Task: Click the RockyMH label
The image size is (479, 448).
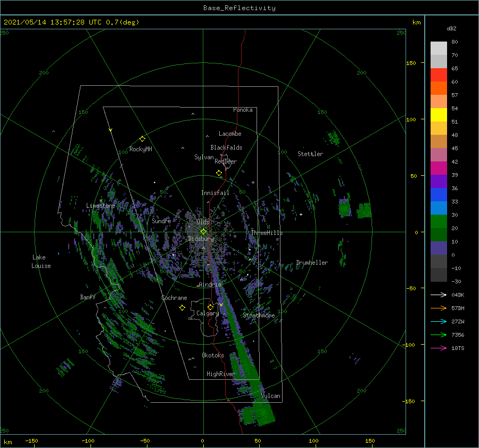Action: [141, 149]
